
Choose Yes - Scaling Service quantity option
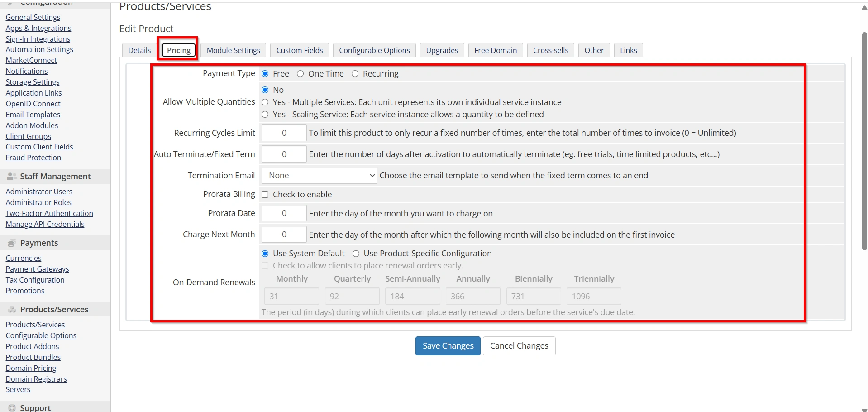tap(265, 115)
